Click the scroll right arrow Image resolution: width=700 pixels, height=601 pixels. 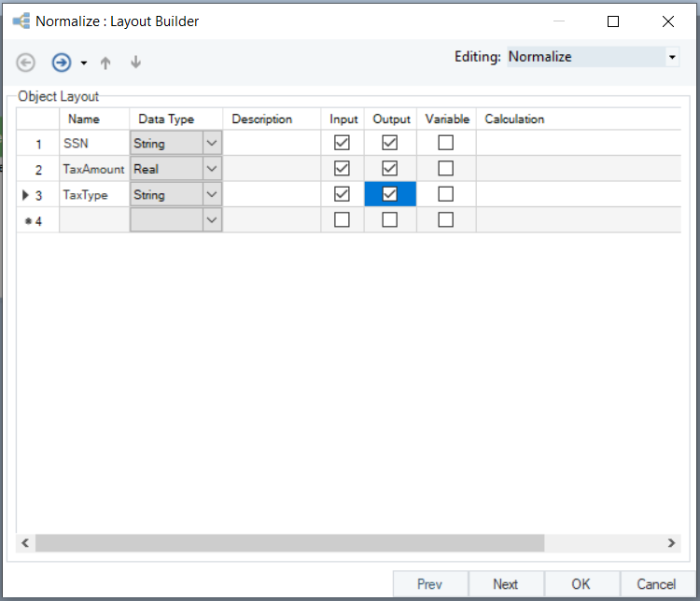(x=671, y=543)
